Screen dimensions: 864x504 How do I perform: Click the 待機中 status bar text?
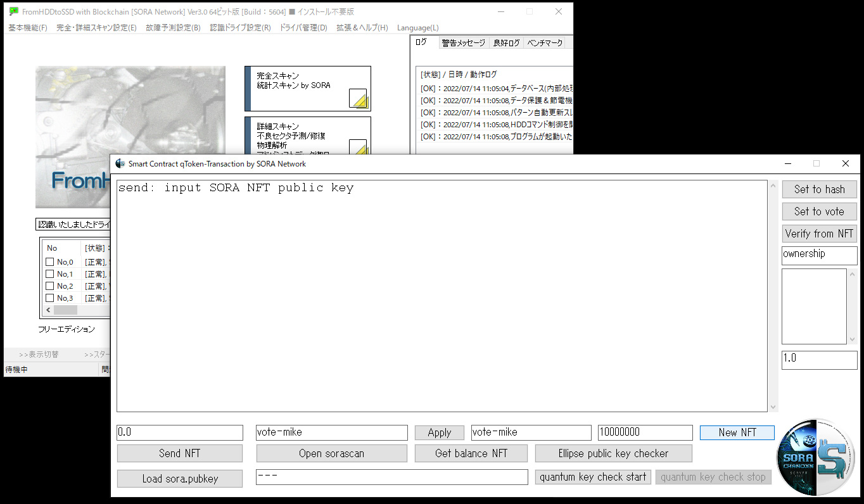pyautogui.click(x=16, y=370)
